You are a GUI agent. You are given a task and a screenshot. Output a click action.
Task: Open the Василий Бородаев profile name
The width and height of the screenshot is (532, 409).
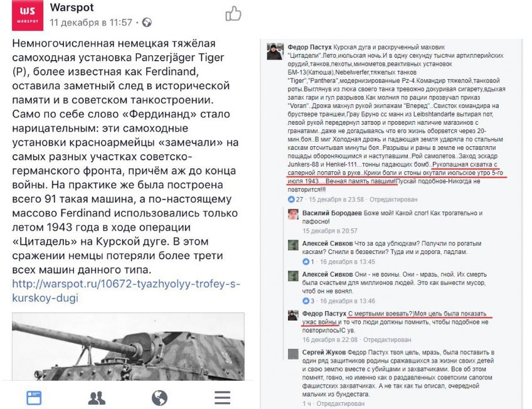point(332,213)
